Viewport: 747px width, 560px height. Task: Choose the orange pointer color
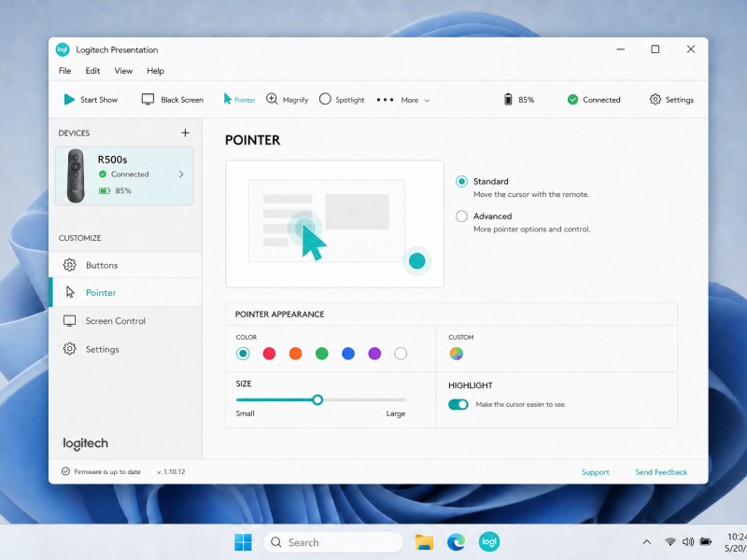pos(295,354)
